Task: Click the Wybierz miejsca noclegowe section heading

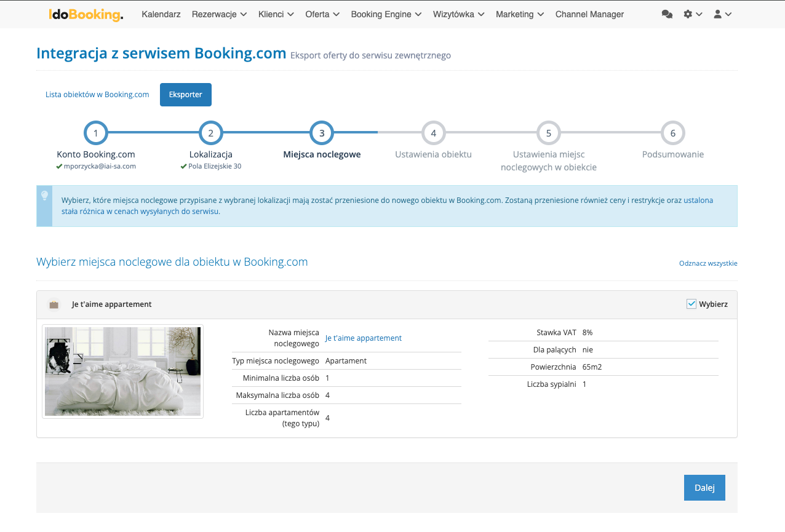Action: coord(172,262)
